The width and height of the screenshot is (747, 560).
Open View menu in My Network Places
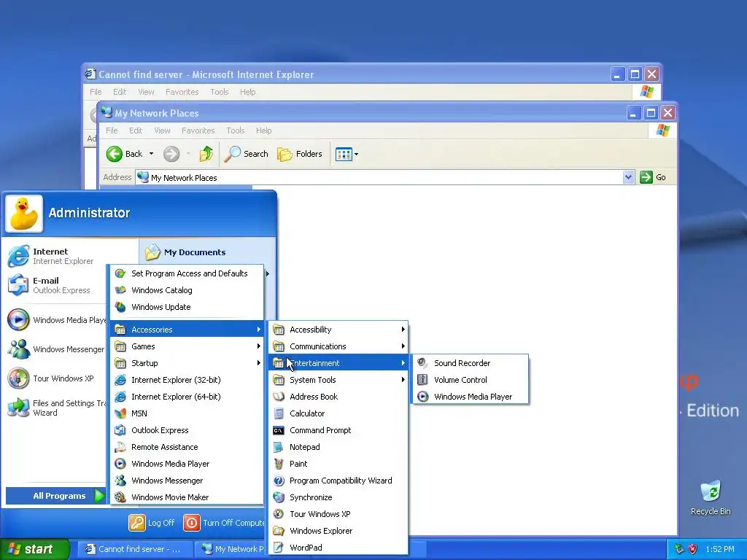click(162, 131)
